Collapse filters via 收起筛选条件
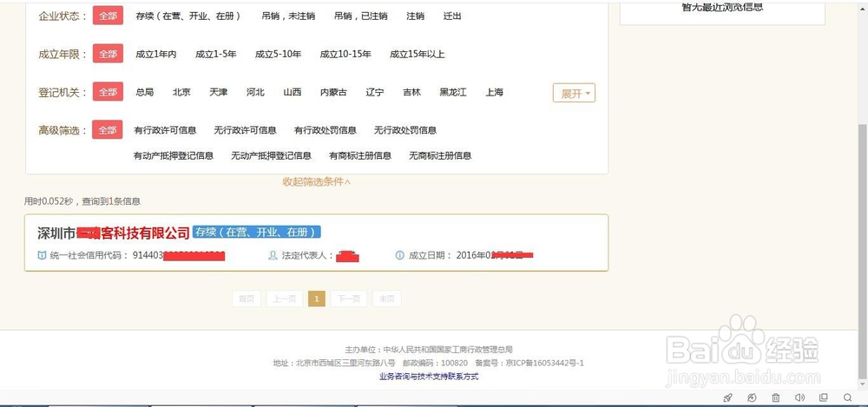The image size is (868, 407). [x=317, y=181]
